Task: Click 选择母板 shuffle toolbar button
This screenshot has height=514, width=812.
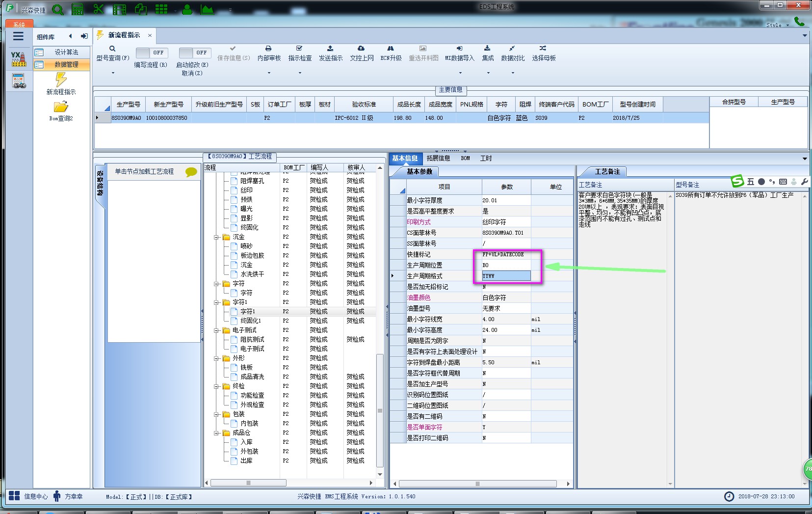Action: [544, 54]
